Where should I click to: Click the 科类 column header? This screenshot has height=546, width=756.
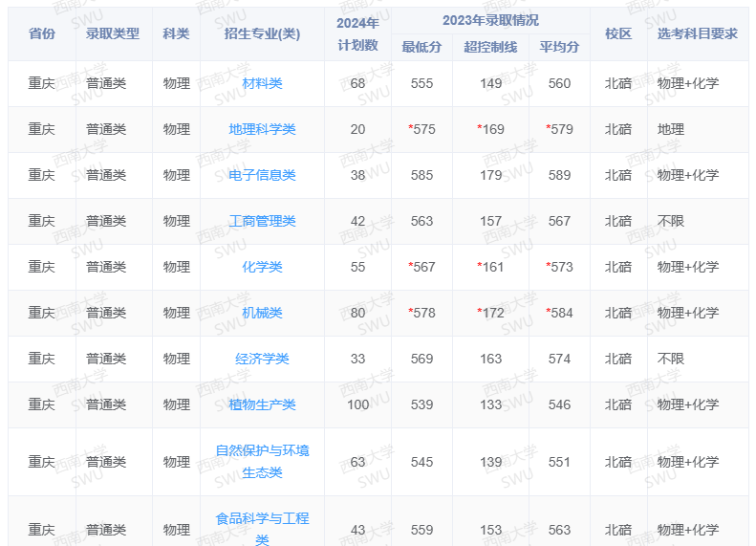pyautogui.click(x=176, y=33)
